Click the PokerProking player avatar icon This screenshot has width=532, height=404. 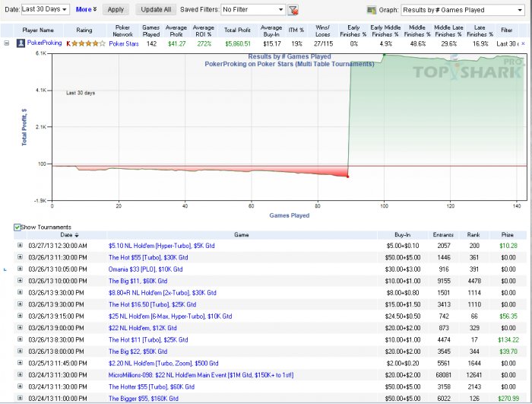pos(21,44)
